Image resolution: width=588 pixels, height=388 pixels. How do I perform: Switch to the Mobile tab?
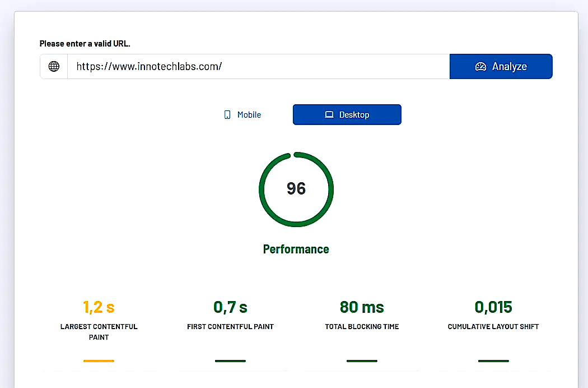(x=242, y=114)
